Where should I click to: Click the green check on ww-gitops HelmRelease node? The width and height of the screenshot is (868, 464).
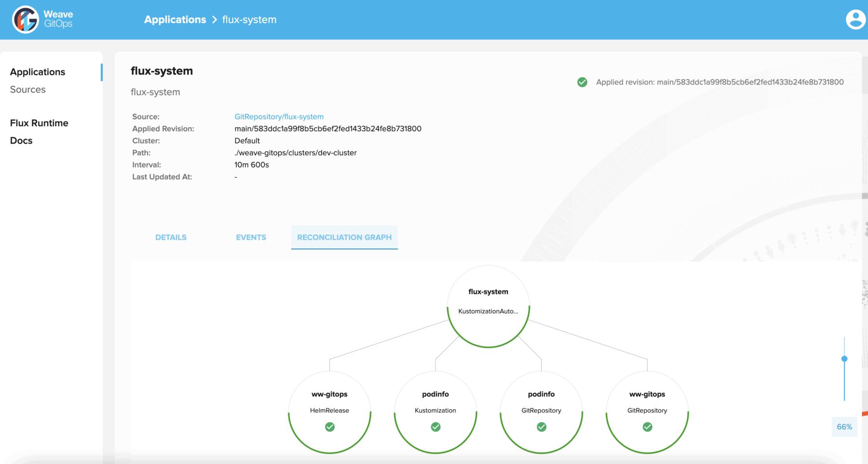pos(329,427)
